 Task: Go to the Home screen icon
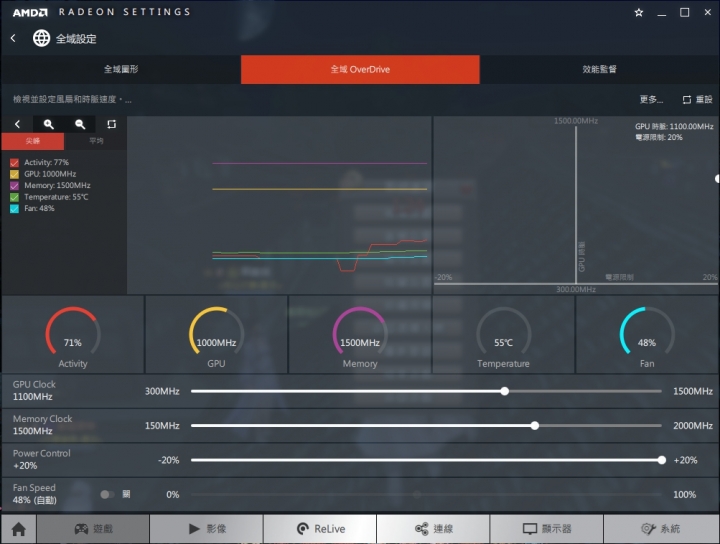click(x=19, y=529)
